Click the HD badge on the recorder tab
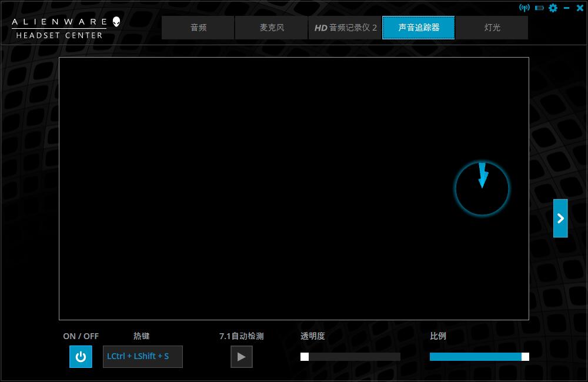588x382 pixels. [322, 26]
